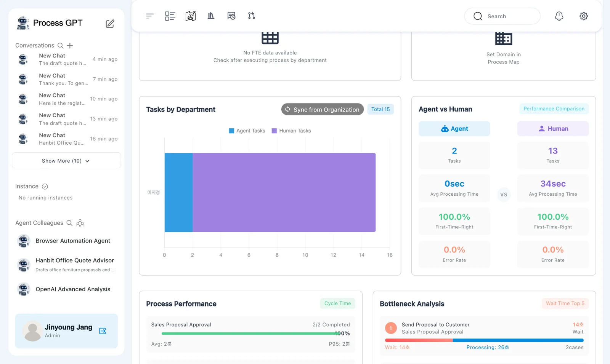This screenshot has width=610, height=364.
Task: Select Browser Automation Agent colleague
Action: click(x=66, y=241)
